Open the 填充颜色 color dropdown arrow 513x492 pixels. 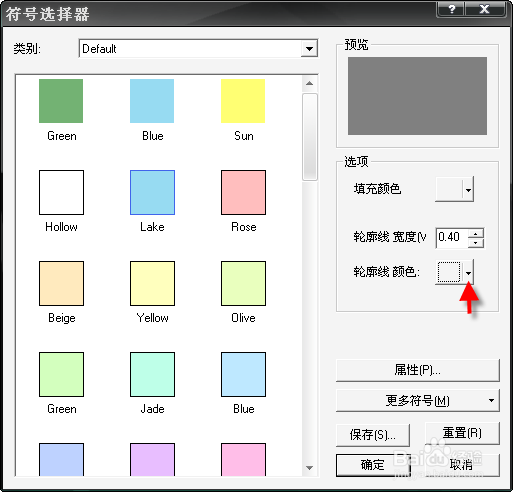click(468, 190)
